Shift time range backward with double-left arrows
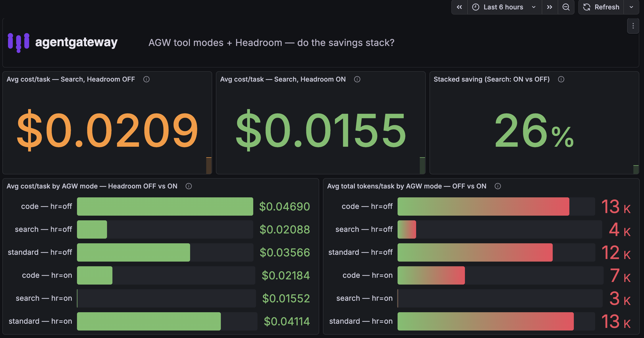Image resolution: width=644 pixels, height=338 pixels. click(460, 7)
